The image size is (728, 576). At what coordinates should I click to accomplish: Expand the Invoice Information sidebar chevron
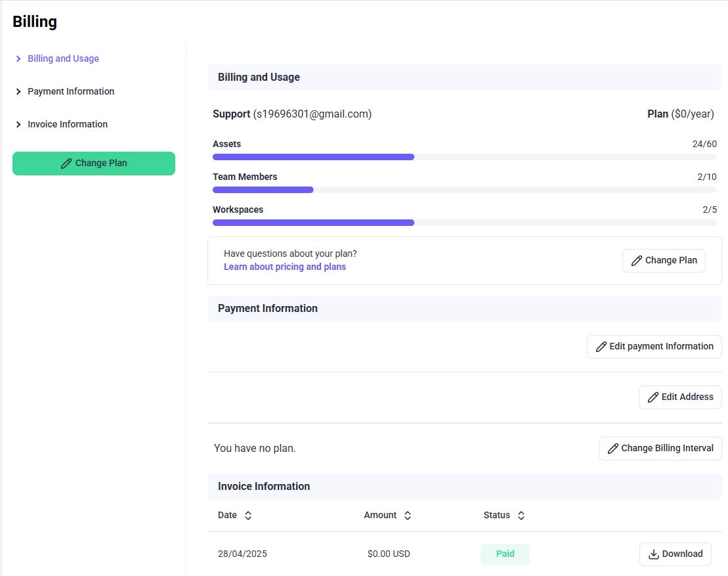click(x=18, y=125)
